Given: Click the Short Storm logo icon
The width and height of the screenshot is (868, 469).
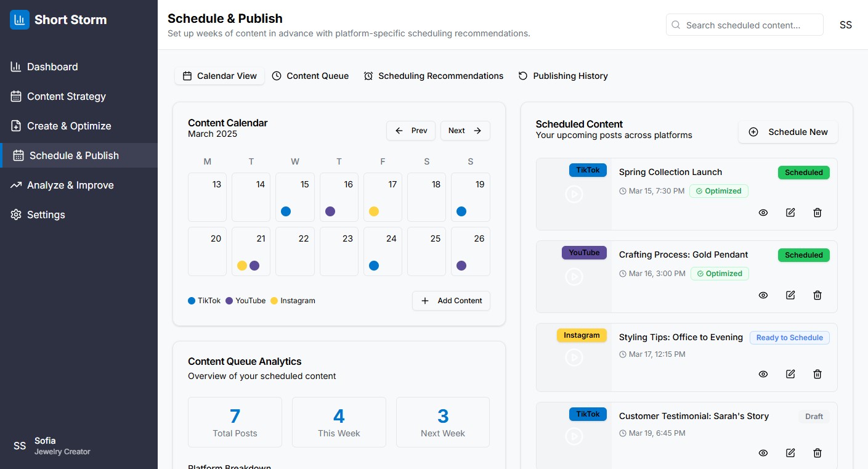Looking at the screenshot, I should click(x=20, y=19).
